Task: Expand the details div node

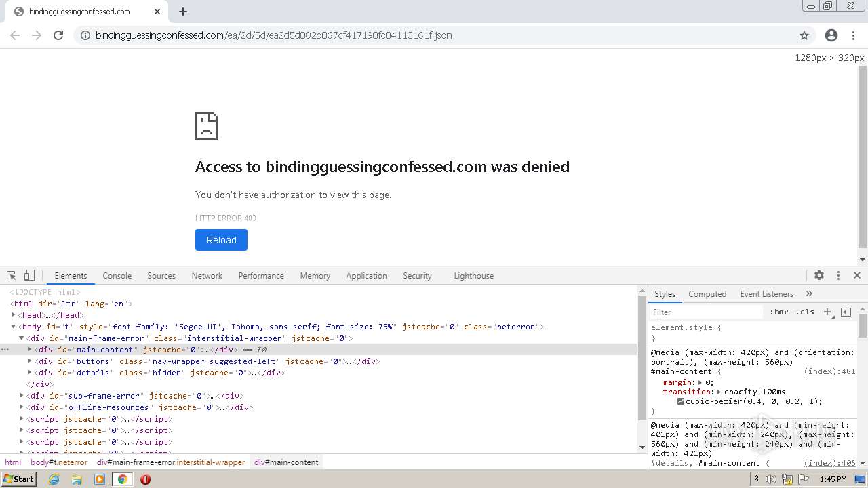Action: [29, 373]
